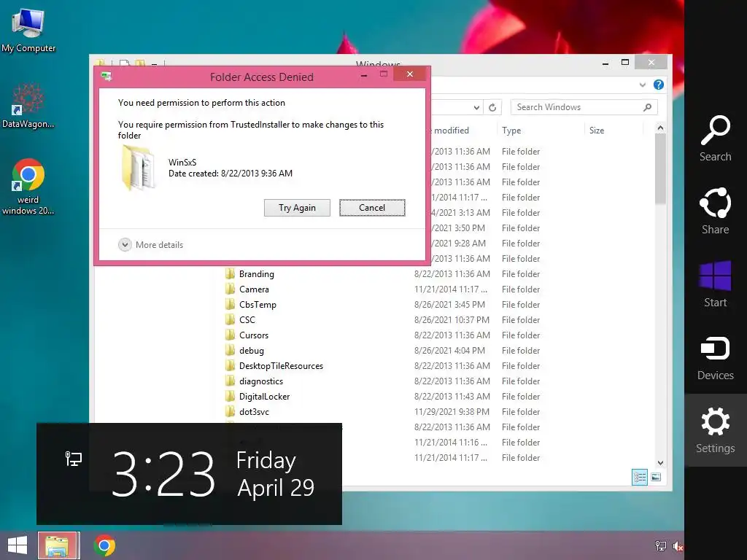Click the file list vertical scrollbar thumb
The height and width of the screenshot is (560, 747).
coord(660,169)
